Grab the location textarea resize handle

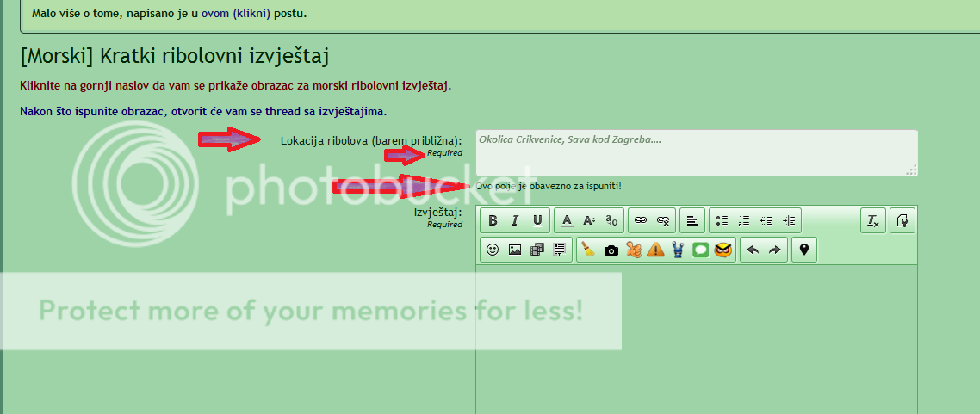click(911, 170)
